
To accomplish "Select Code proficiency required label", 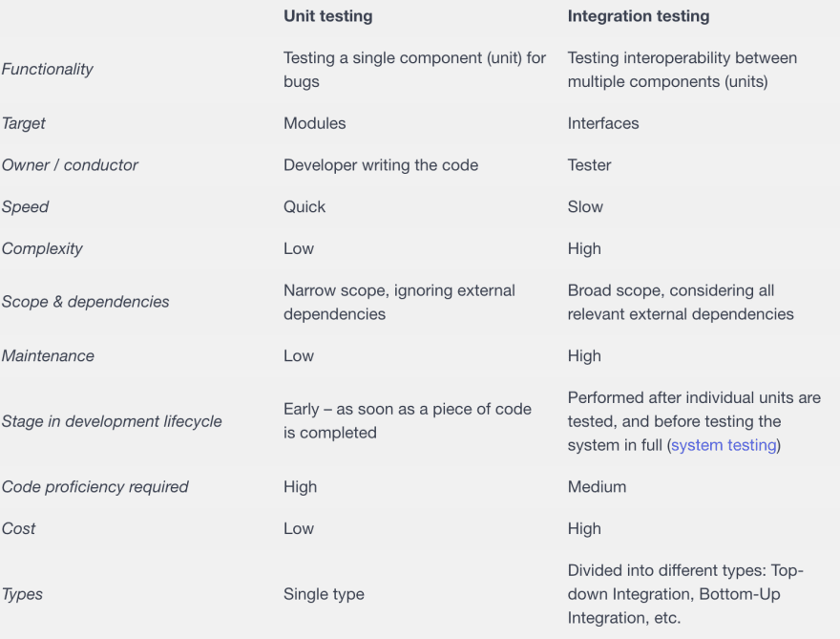I will coord(94,487).
